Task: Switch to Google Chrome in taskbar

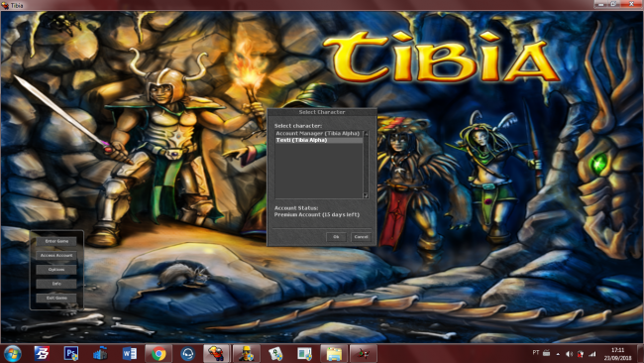Action: point(159,353)
